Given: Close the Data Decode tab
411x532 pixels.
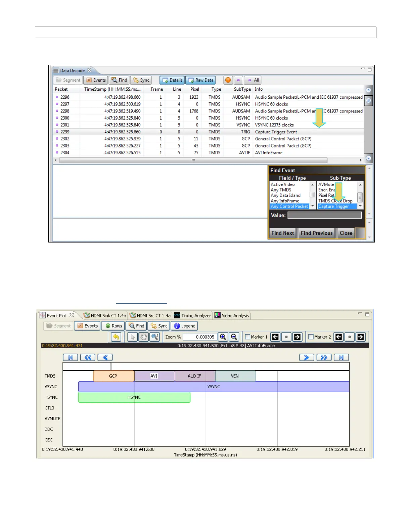Looking at the screenshot, I should pyautogui.click(x=89, y=71).
